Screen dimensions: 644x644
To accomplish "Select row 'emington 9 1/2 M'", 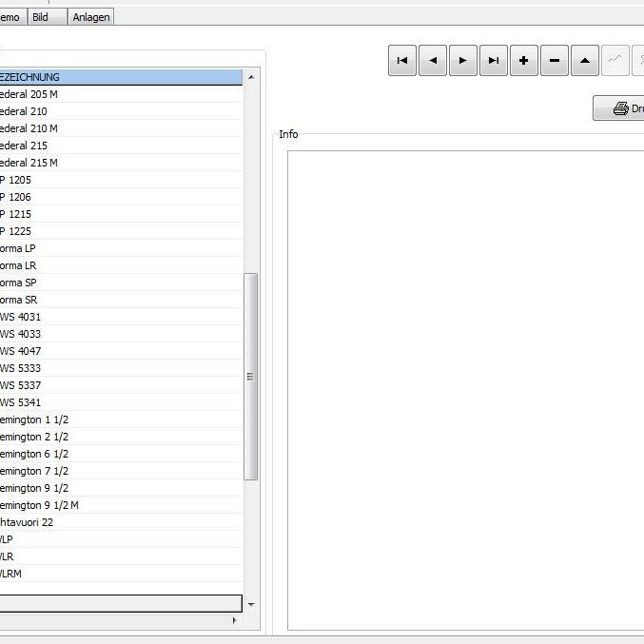I will pyautogui.click(x=121, y=505).
